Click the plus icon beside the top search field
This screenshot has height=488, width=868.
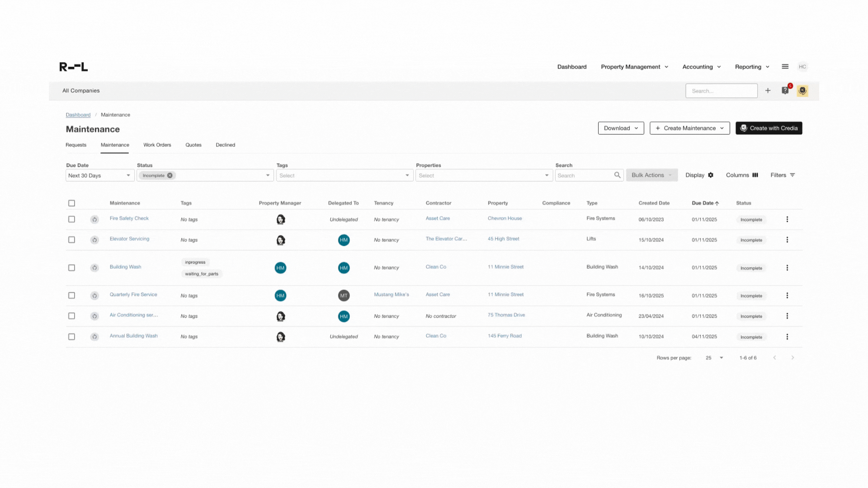(768, 91)
